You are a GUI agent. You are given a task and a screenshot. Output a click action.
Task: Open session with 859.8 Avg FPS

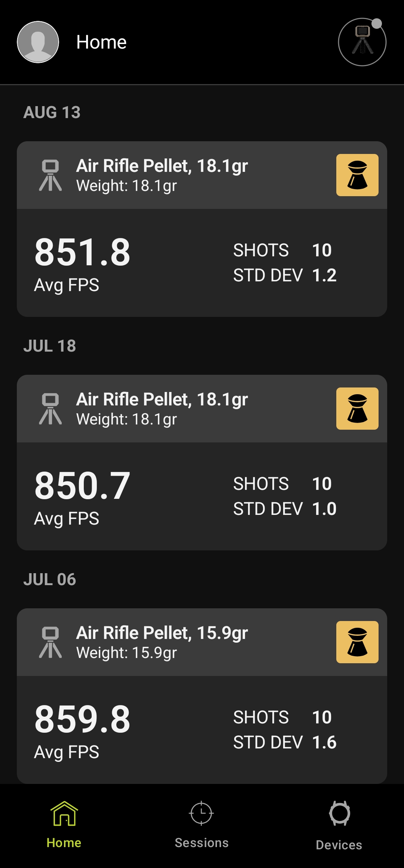pyautogui.click(x=202, y=696)
